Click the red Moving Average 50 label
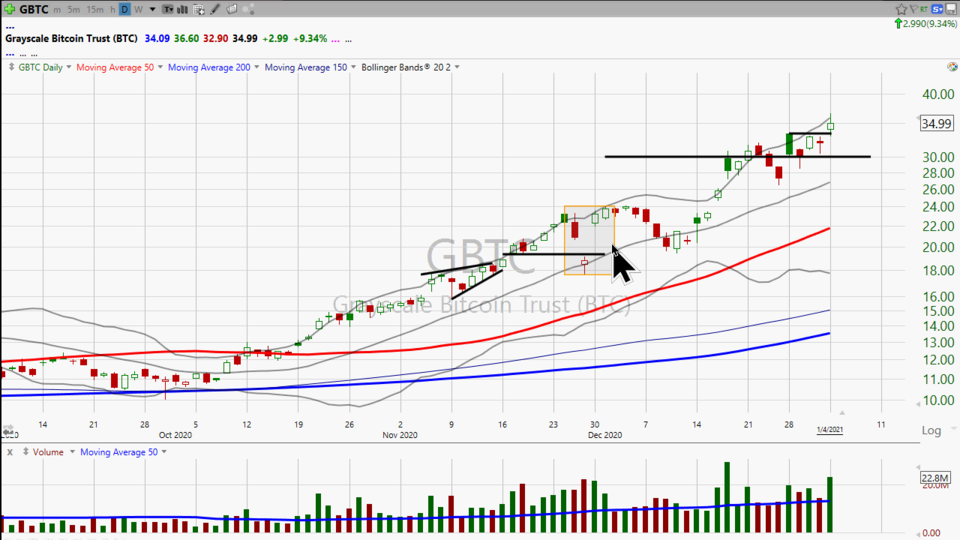 click(115, 67)
